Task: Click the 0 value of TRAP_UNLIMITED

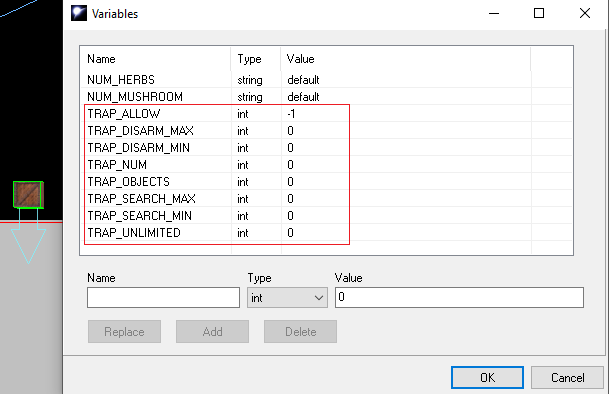Action: [290, 233]
